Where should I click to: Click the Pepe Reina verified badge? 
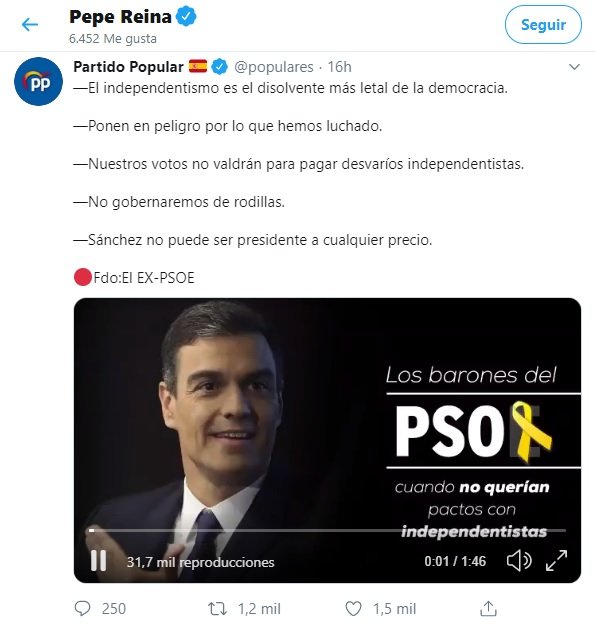pos(186,17)
